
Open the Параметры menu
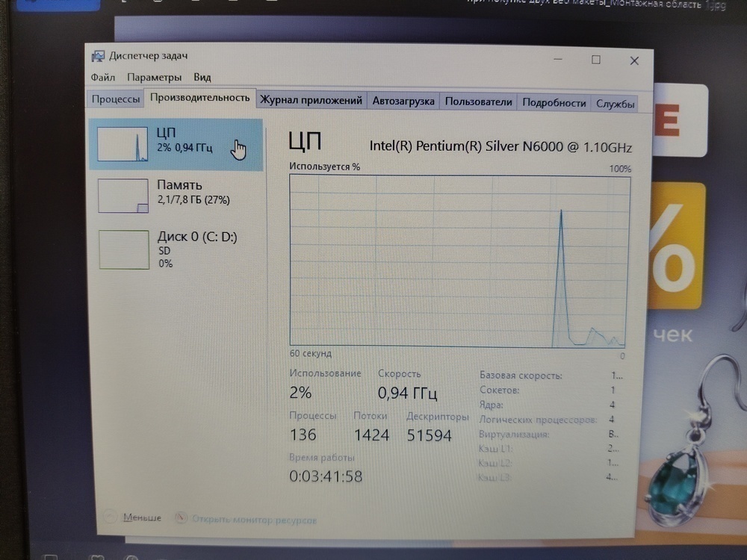tap(154, 77)
